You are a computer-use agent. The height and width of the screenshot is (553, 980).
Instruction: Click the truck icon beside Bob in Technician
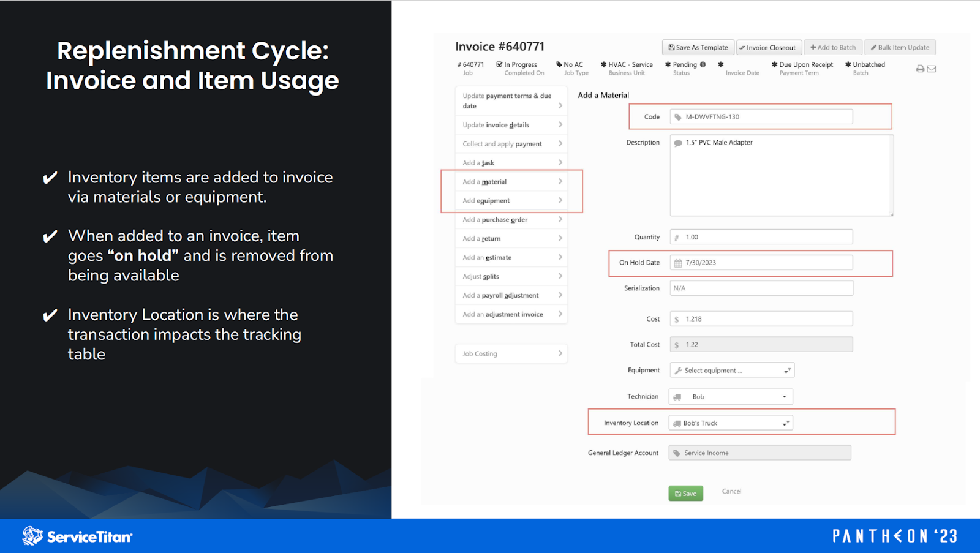point(676,396)
